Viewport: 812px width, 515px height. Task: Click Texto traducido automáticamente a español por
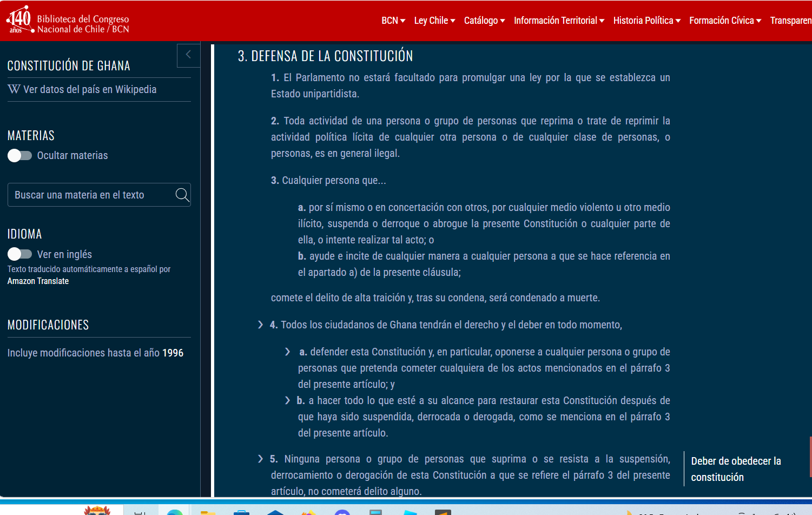[x=89, y=269]
